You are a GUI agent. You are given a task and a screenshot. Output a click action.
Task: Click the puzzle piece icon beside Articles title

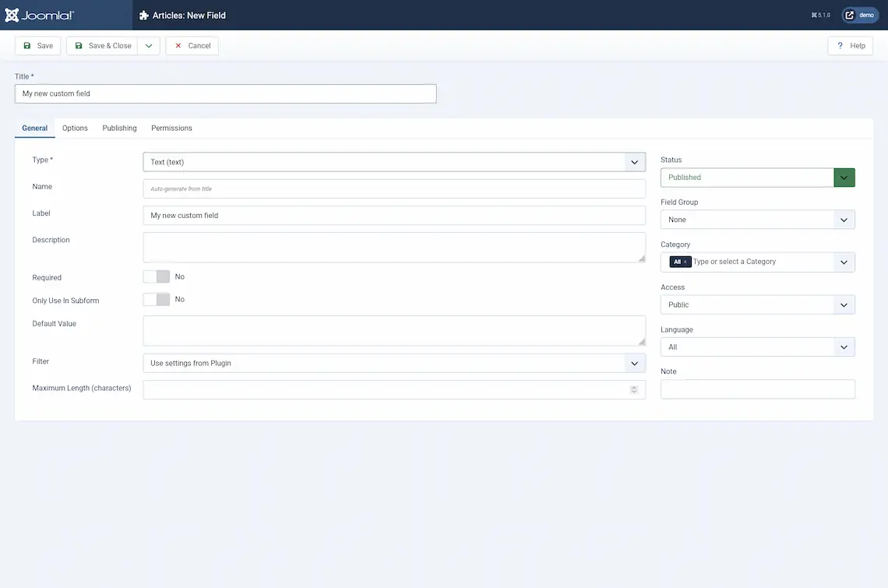tap(144, 15)
